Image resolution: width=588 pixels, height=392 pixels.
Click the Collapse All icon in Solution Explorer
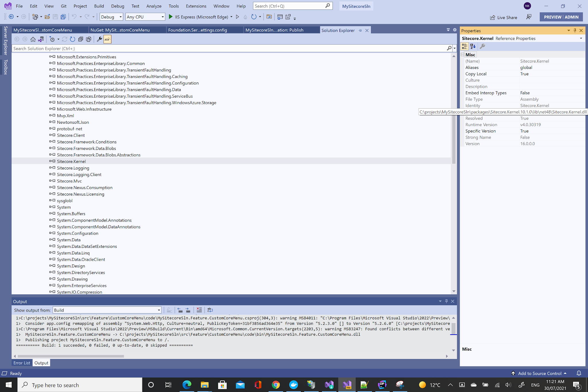coord(81,39)
